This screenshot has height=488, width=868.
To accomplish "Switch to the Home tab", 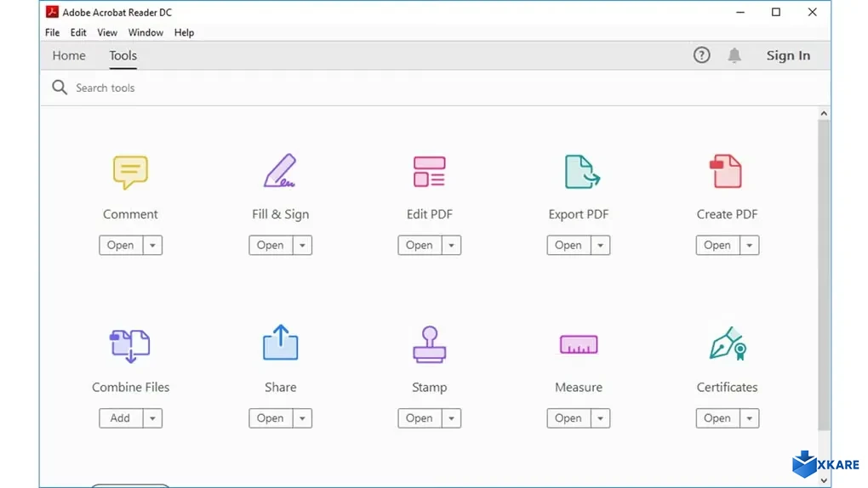I will pos(69,55).
